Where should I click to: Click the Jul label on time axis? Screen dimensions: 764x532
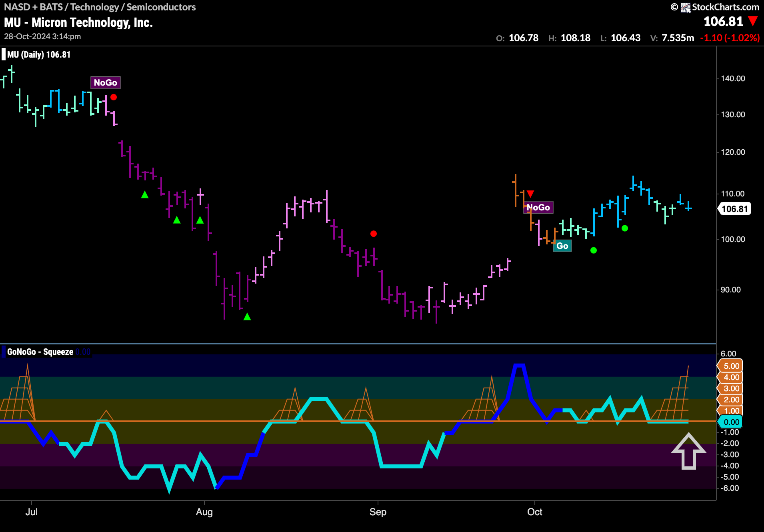[32, 512]
